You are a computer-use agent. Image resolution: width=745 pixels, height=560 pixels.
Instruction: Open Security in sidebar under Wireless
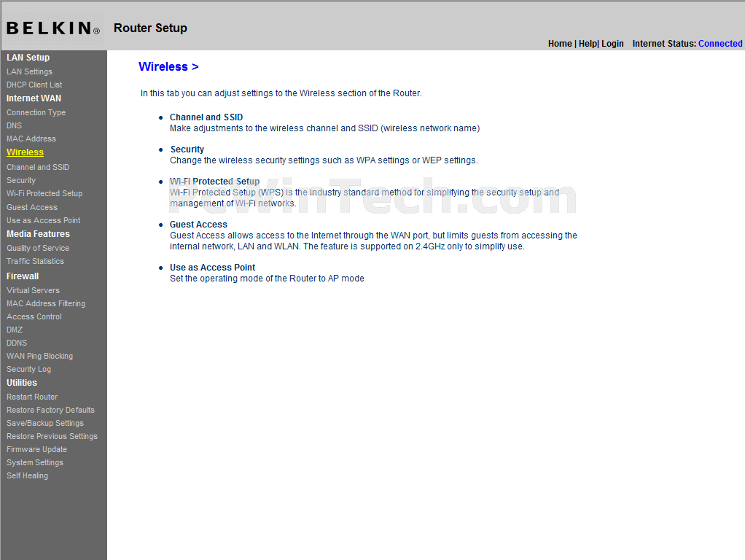pyautogui.click(x=21, y=181)
